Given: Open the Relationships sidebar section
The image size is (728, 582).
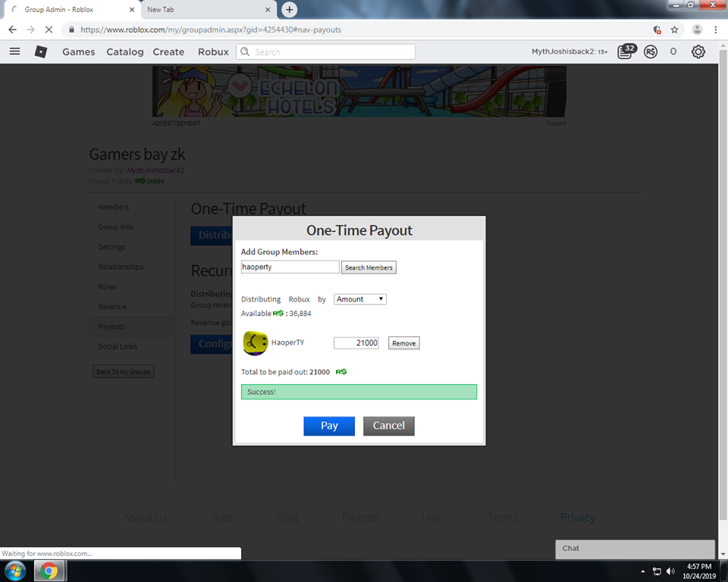Looking at the screenshot, I should 121,267.
